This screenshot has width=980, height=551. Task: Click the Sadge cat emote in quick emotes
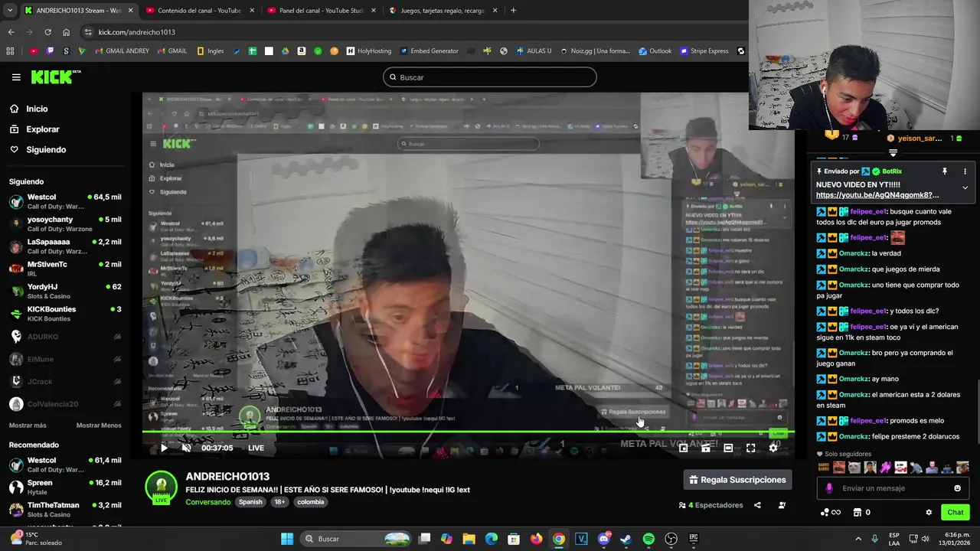(854, 468)
